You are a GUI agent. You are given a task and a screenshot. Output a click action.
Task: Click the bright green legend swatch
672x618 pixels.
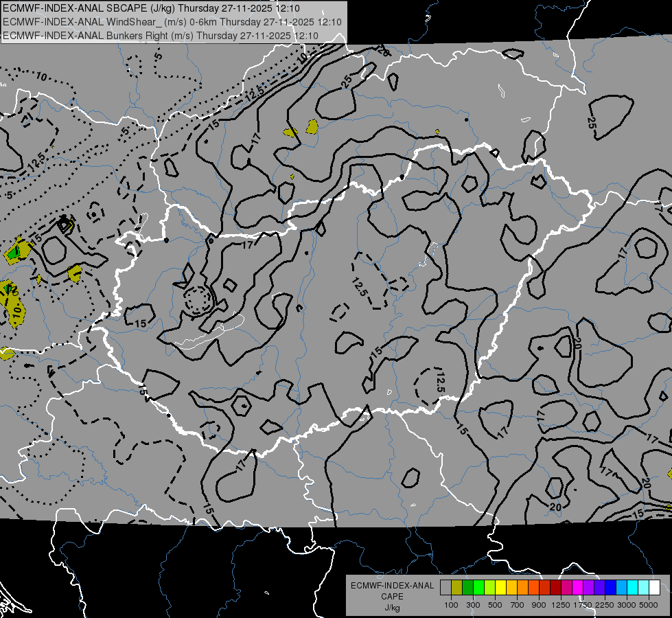click(478, 588)
